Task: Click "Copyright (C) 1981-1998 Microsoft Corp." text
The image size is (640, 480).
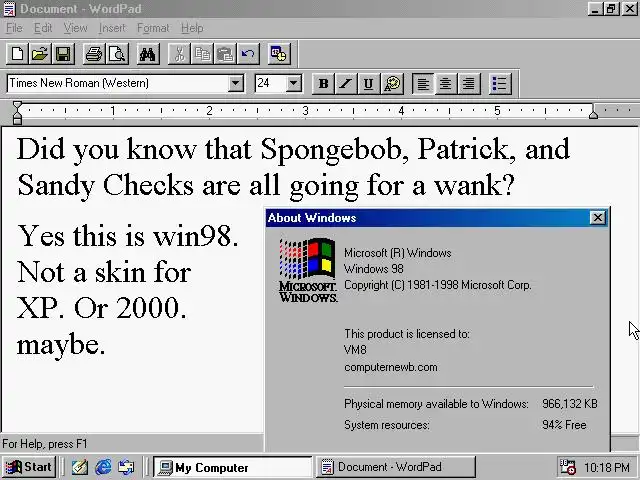Action: 438,285
